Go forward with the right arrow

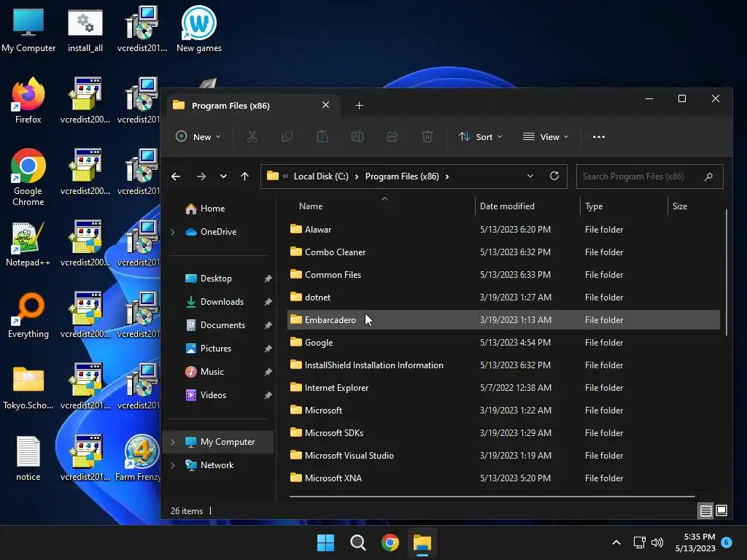pos(201,176)
